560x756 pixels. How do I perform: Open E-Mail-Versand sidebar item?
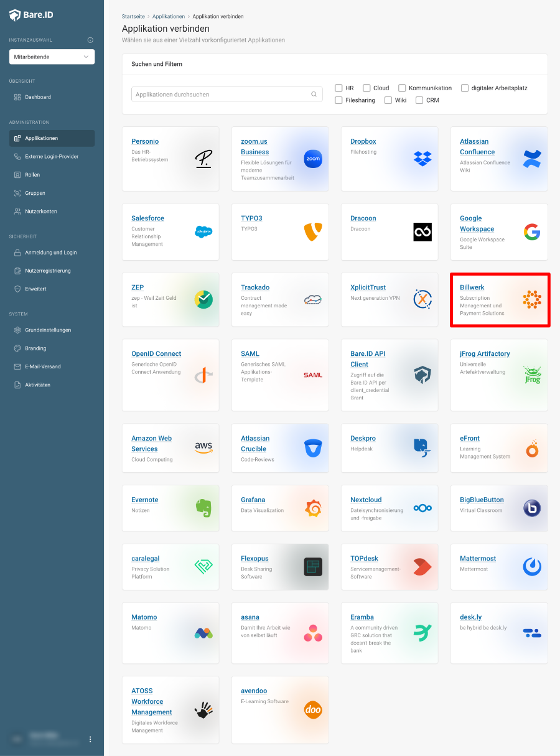pyautogui.click(x=52, y=366)
